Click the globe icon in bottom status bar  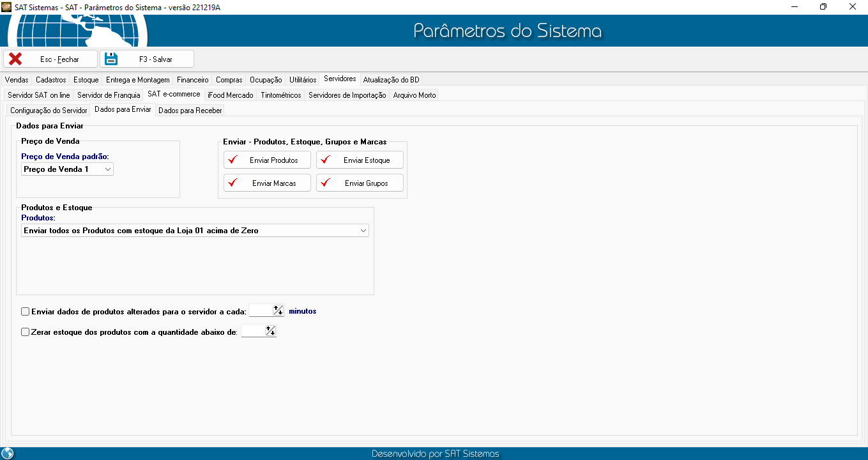coord(8,454)
